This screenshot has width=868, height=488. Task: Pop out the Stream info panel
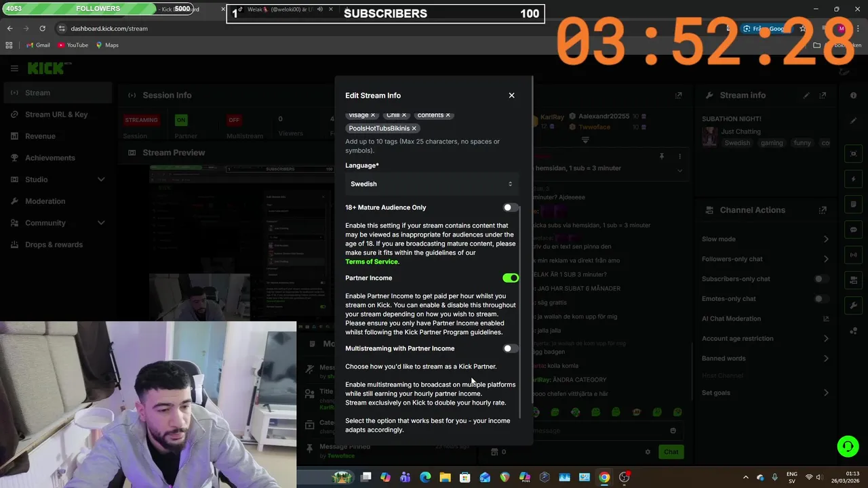(823, 96)
